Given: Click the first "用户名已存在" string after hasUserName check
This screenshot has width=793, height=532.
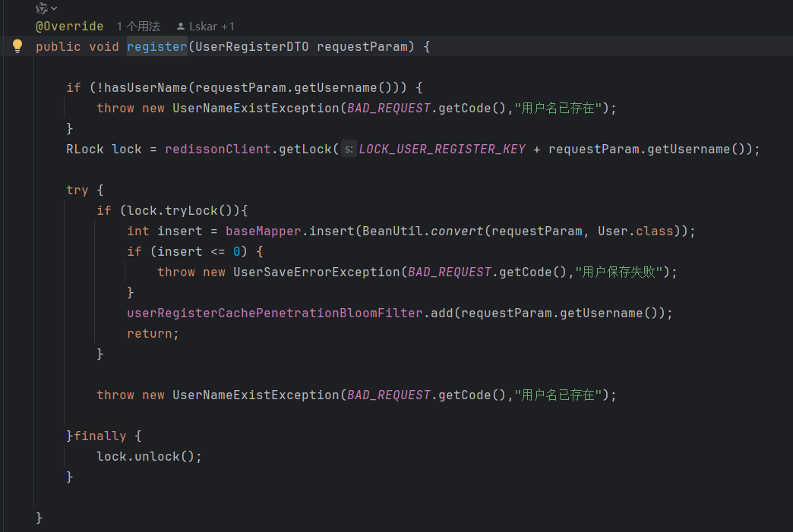Looking at the screenshot, I should pyautogui.click(x=558, y=108).
